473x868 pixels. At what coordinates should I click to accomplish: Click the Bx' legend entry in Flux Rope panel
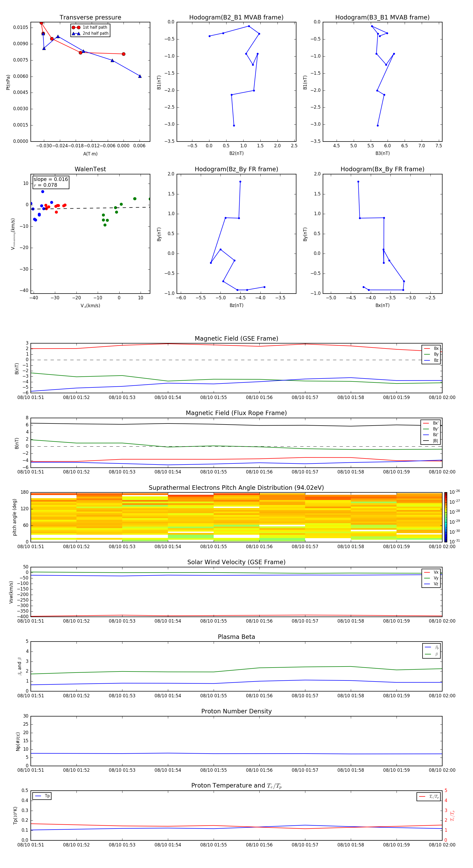(431, 423)
